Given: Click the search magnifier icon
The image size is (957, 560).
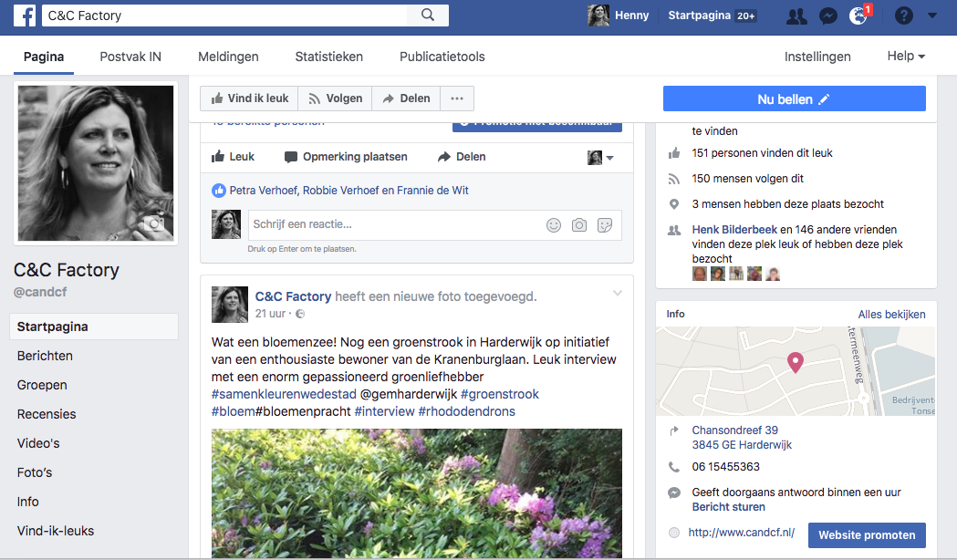Looking at the screenshot, I should tap(428, 16).
